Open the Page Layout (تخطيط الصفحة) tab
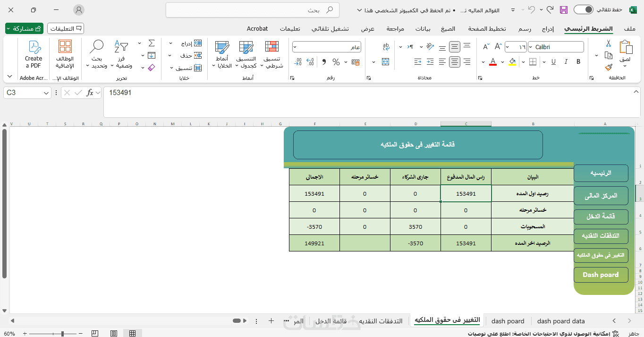 point(487,29)
